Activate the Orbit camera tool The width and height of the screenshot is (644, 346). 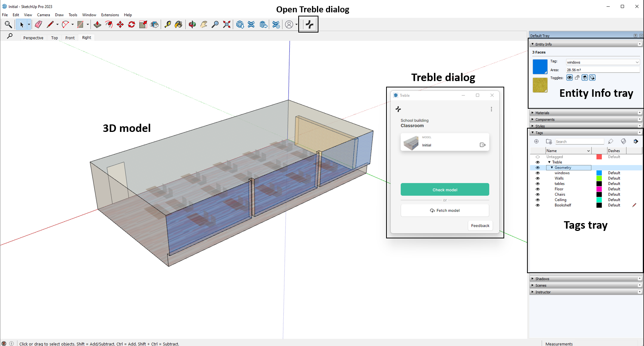pos(192,25)
